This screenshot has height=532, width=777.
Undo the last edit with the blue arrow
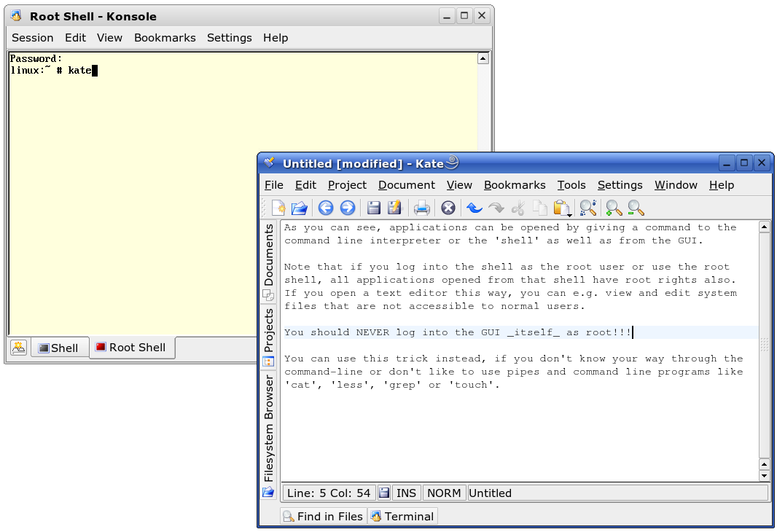[x=475, y=208]
